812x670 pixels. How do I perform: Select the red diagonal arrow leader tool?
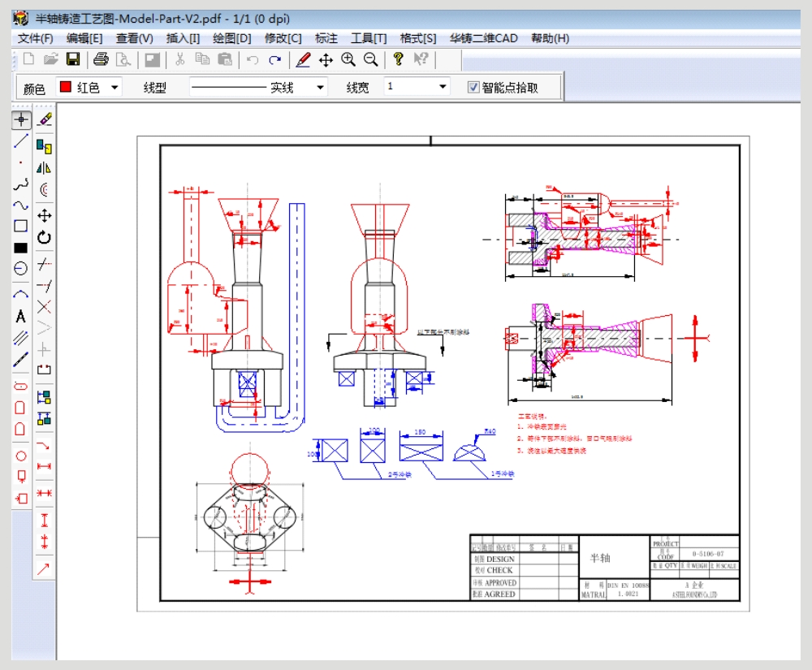(44, 568)
